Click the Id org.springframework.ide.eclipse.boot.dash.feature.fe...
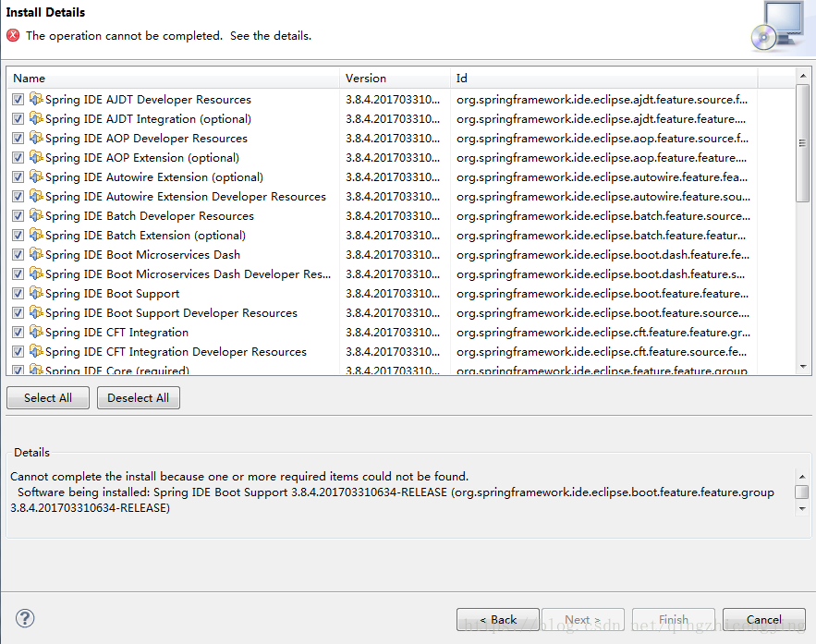 603,255
